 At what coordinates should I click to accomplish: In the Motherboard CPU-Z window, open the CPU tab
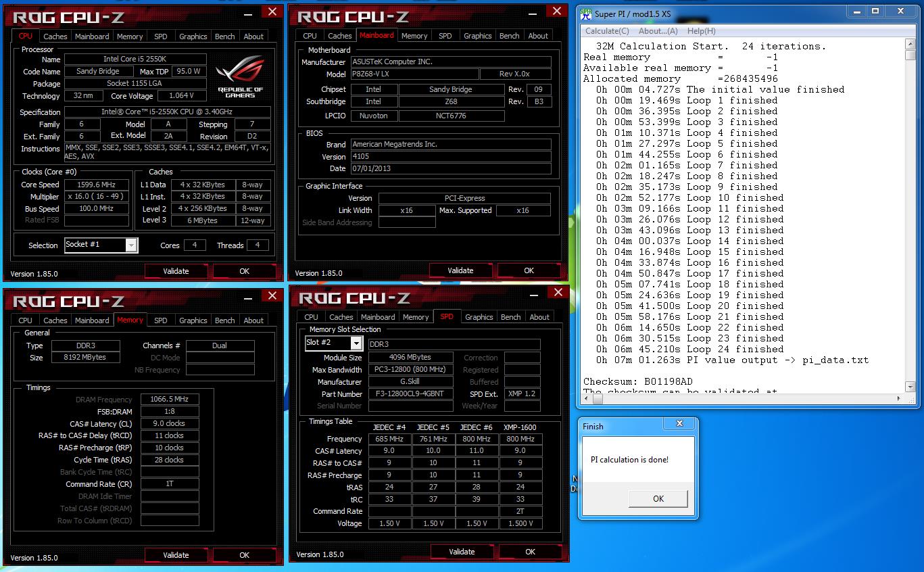point(310,36)
